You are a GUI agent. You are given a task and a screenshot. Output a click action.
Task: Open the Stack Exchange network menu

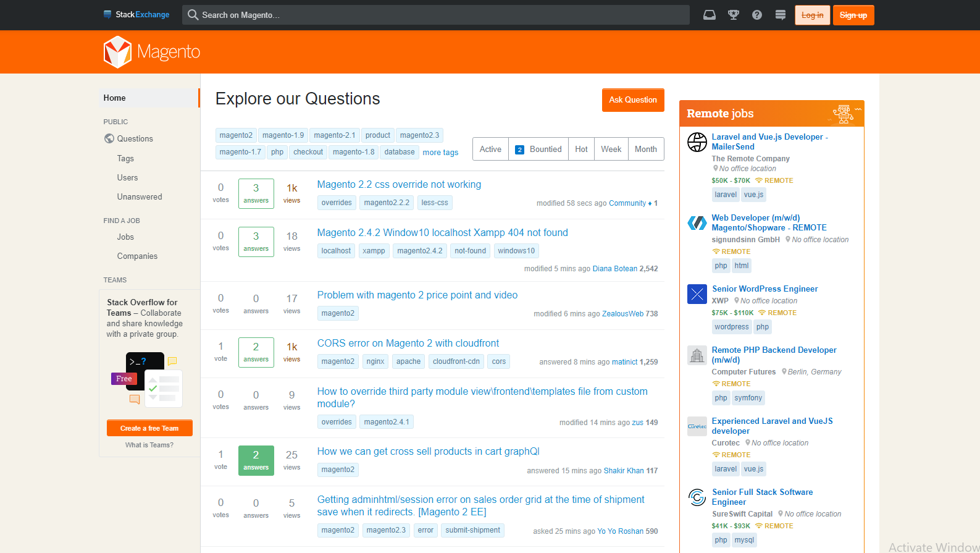point(136,15)
